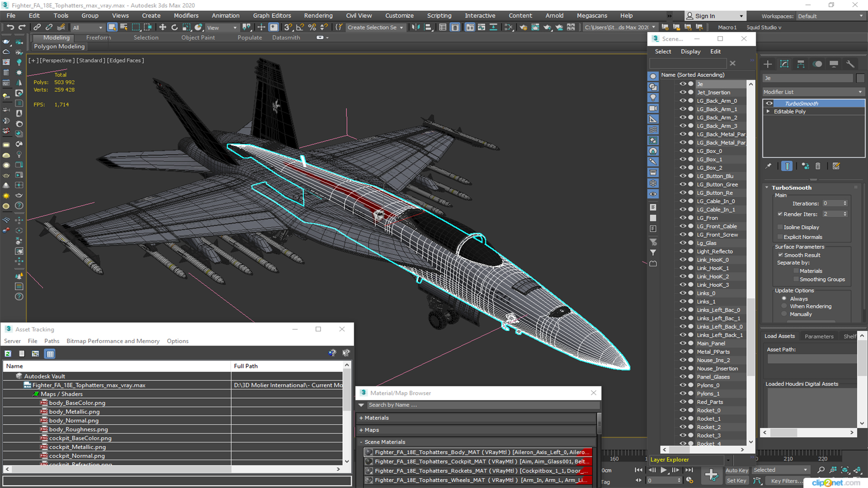Go to End of animation
Image resolution: width=868 pixels, height=488 pixels.
pos(689,470)
